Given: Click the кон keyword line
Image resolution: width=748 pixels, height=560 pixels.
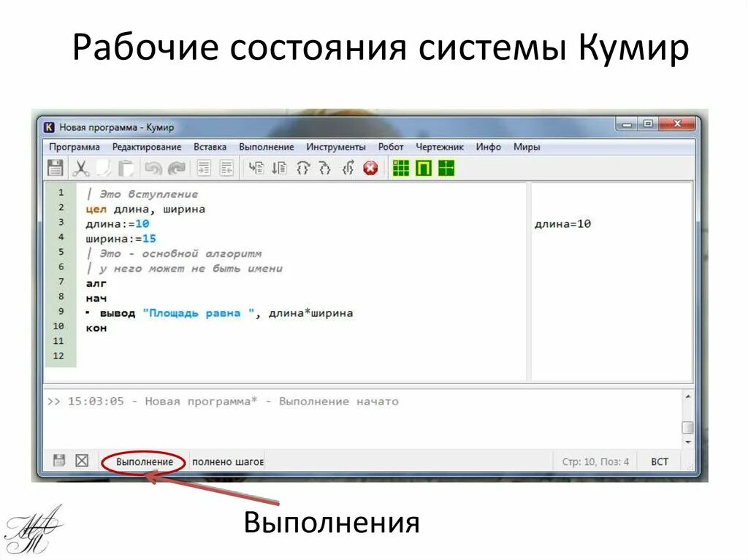Looking at the screenshot, I should point(96,328).
